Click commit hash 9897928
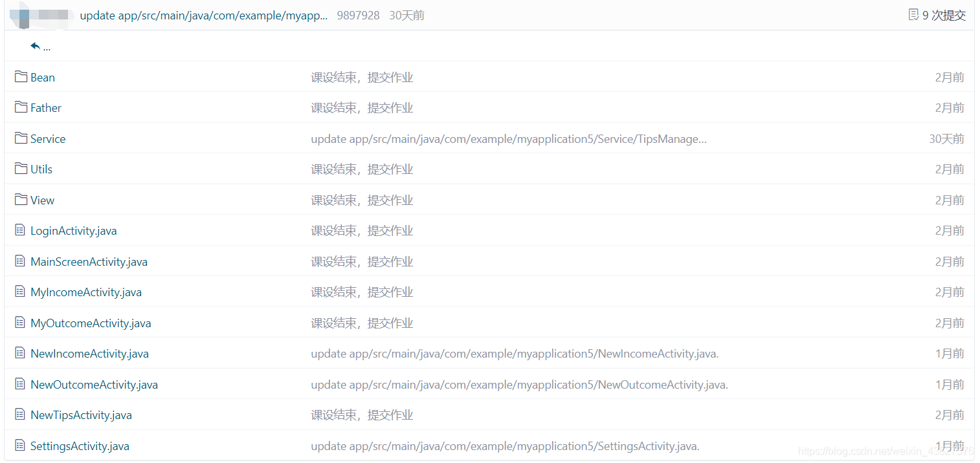Viewport: 980px width, 463px height. (358, 16)
